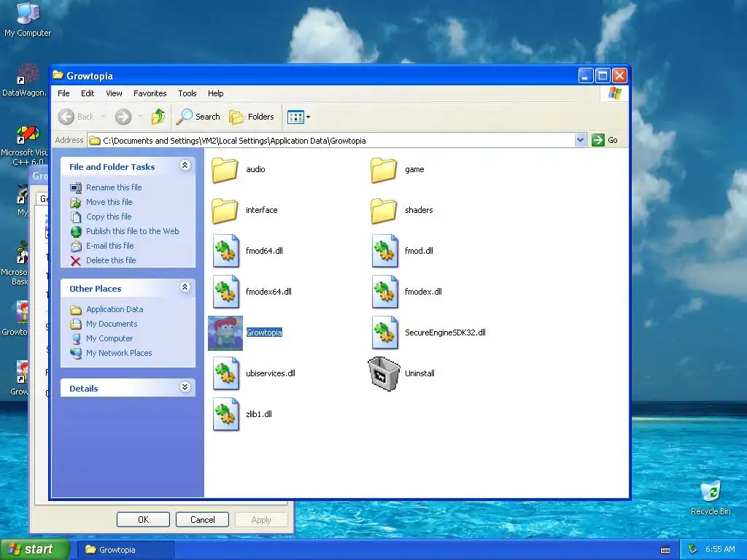Click the Back toolbar button
The height and width of the screenshot is (560, 747).
pyautogui.click(x=76, y=117)
